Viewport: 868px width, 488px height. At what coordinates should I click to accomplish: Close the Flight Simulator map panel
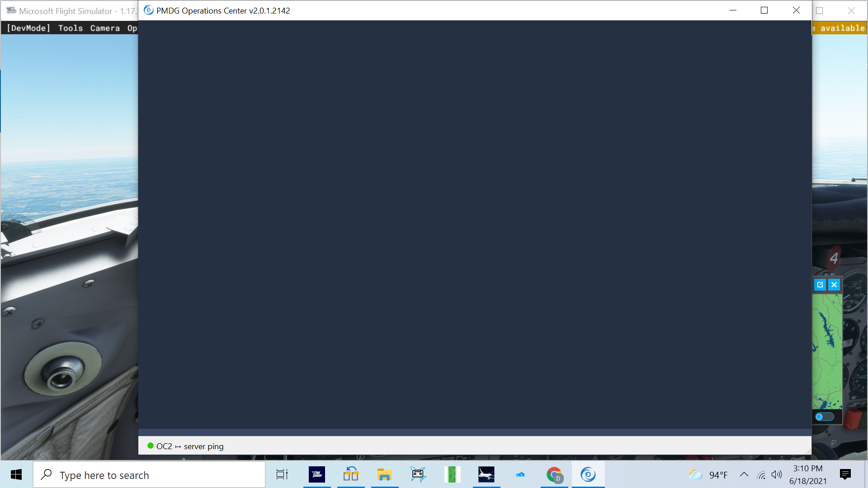(834, 285)
